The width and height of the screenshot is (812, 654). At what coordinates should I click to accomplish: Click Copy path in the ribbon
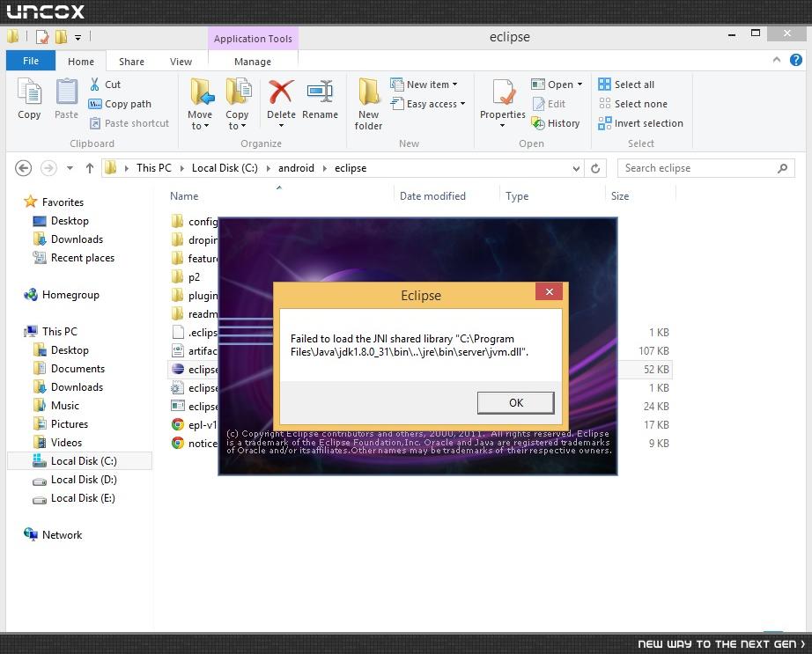point(120,104)
